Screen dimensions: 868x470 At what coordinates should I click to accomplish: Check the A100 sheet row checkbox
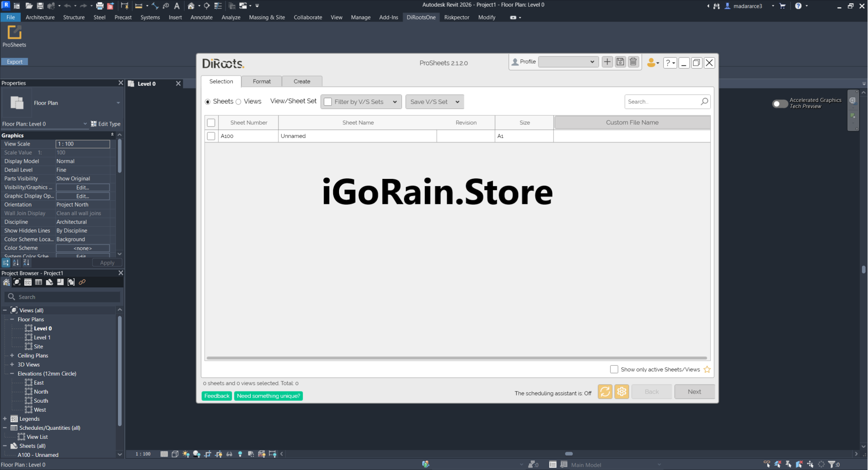coord(211,136)
